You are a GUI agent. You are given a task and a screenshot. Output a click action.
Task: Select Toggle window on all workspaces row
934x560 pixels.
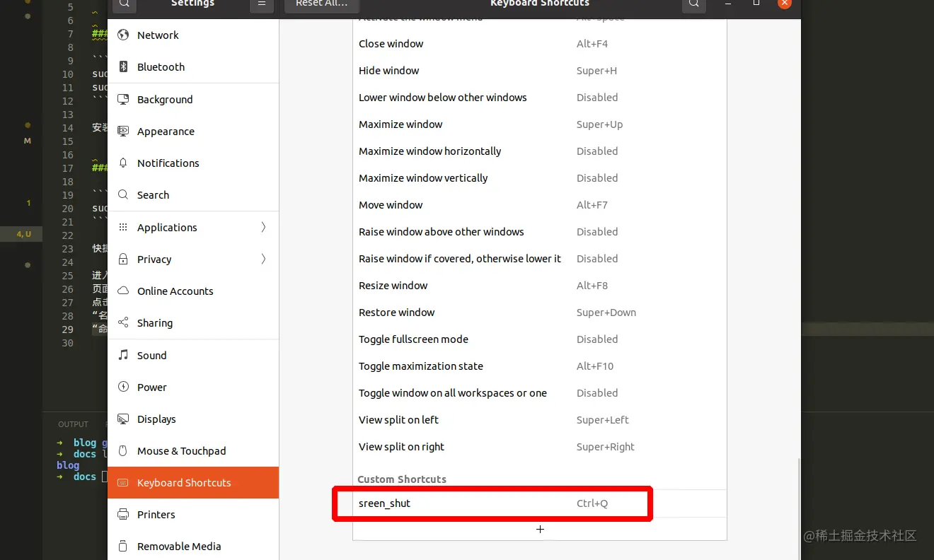point(540,393)
